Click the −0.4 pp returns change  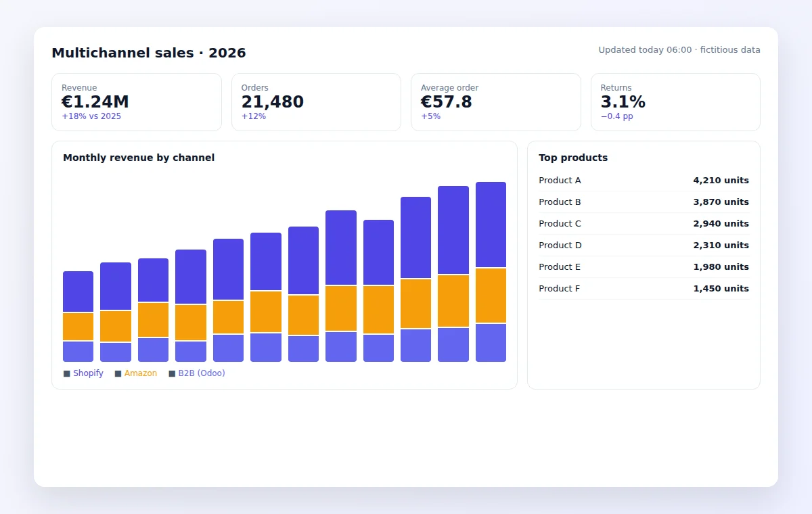click(617, 116)
